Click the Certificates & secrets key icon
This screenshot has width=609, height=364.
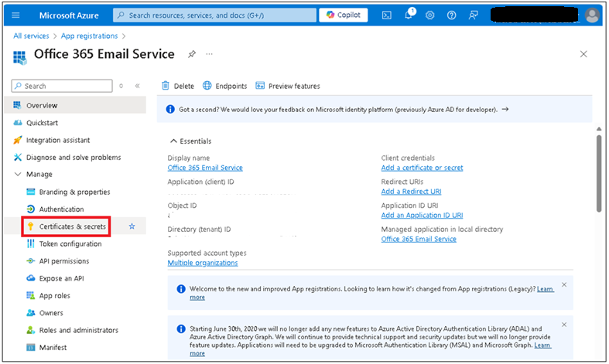(x=31, y=226)
